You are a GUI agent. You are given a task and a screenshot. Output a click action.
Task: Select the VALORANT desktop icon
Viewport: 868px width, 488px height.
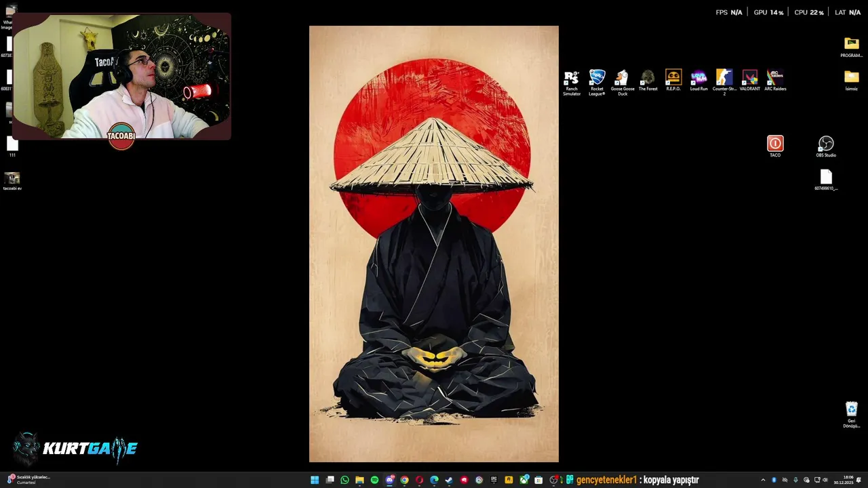click(749, 80)
